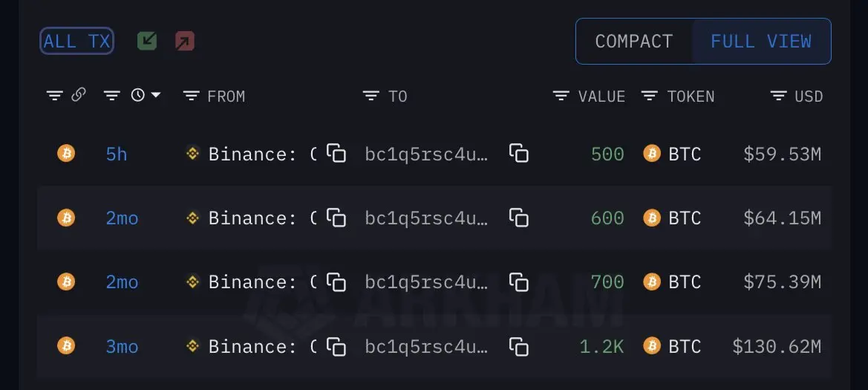Select the ALL TX filter
The height and width of the screenshot is (390, 868).
(77, 41)
